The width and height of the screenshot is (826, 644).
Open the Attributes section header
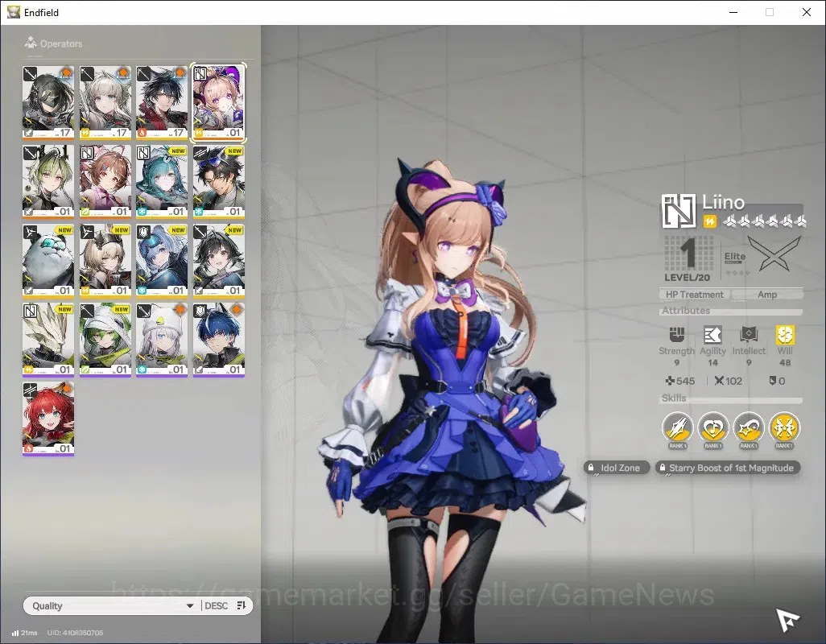731,311
